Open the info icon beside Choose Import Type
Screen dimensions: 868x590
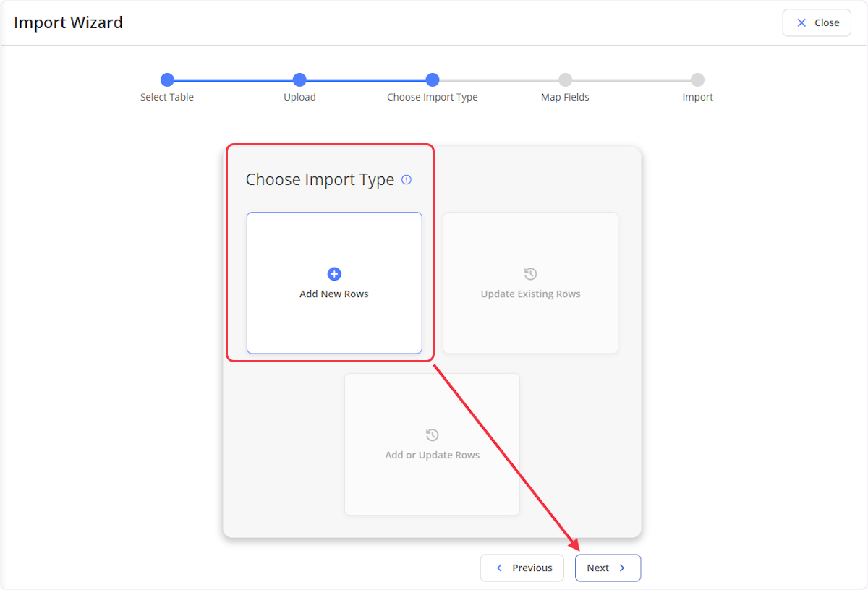pyautogui.click(x=407, y=180)
